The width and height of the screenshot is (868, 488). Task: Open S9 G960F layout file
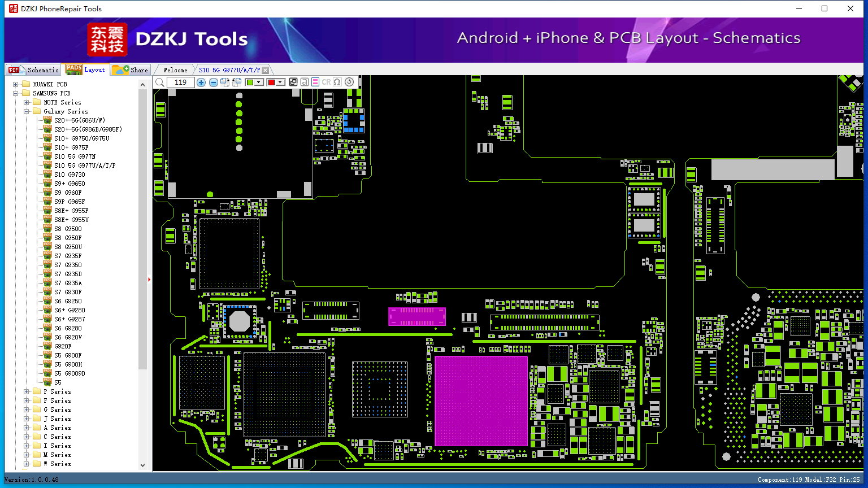coord(68,193)
